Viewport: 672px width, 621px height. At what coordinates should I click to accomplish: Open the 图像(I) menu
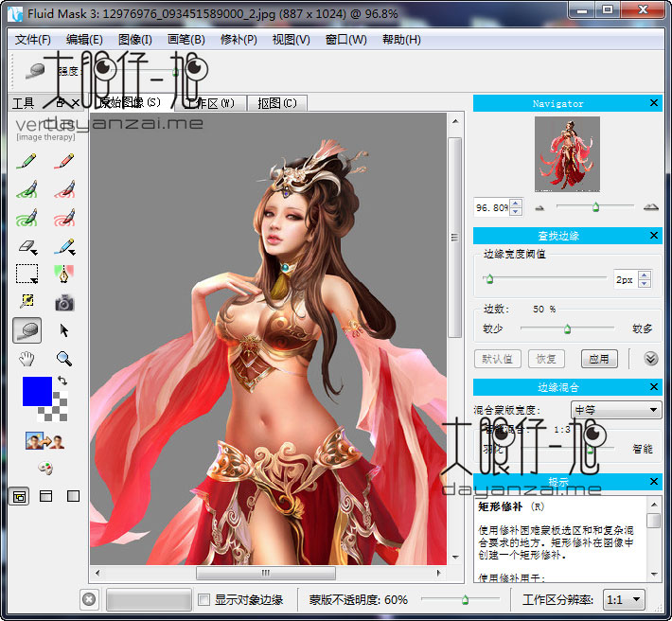135,40
